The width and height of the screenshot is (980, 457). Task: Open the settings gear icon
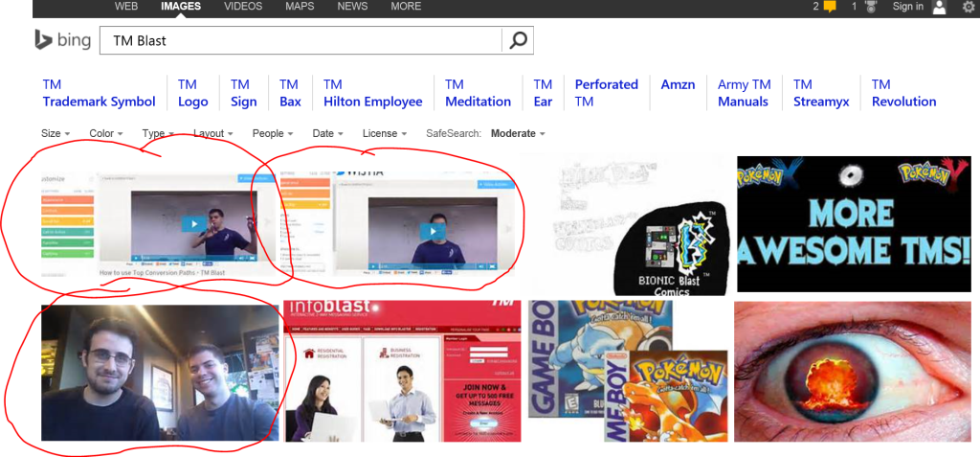click(x=969, y=7)
